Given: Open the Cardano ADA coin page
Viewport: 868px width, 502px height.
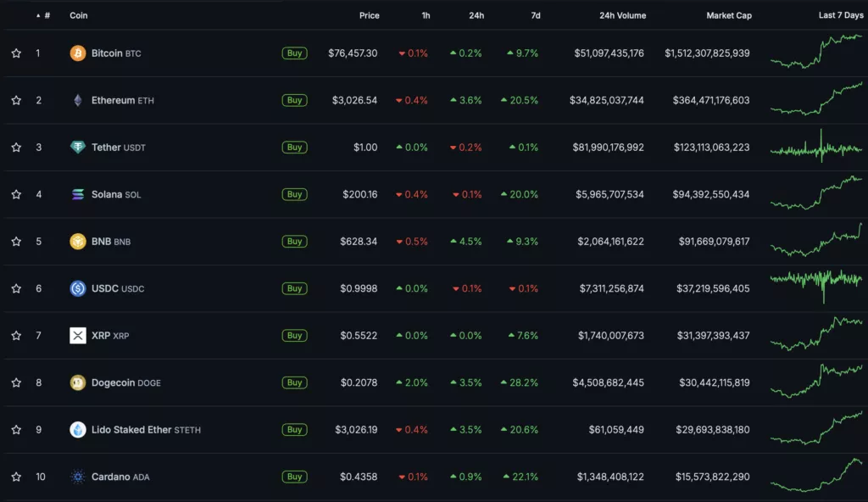Looking at the screenshot, I should click(120, 477).
